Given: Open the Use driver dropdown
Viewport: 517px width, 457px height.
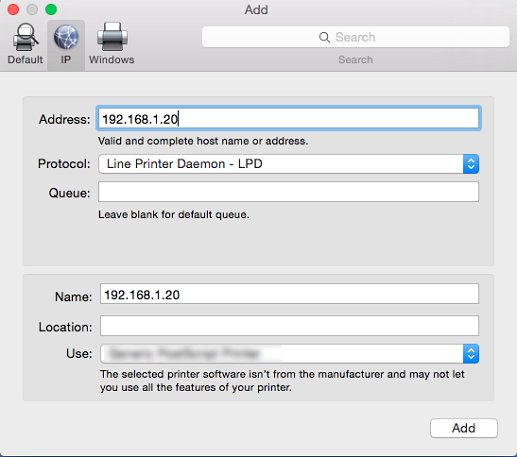Looking at the screenshot, I should pyautogui.click(x=289, y=354).
